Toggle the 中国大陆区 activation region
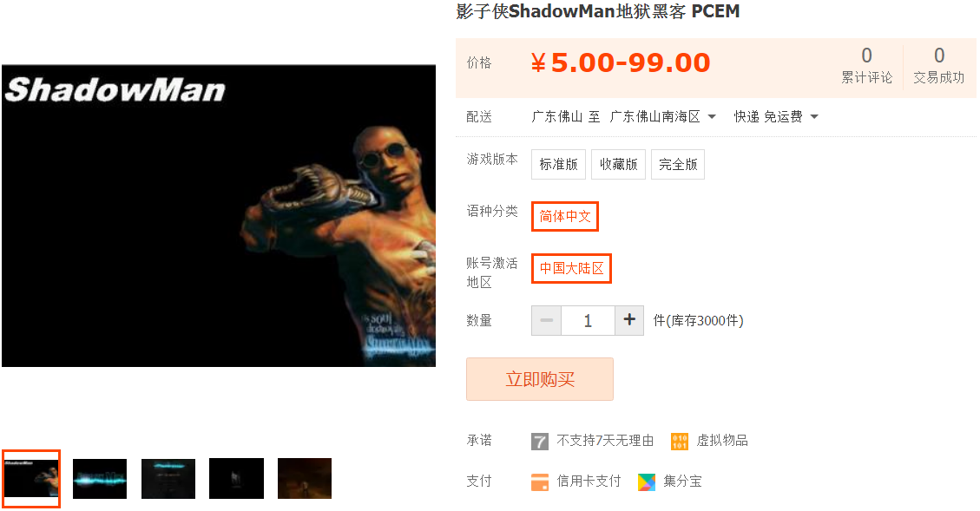 571,268
